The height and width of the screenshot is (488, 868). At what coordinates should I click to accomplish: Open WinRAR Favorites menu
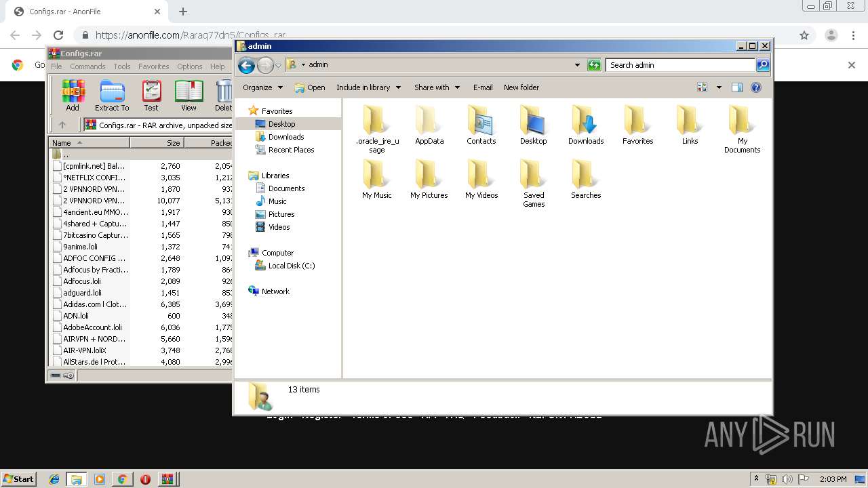coord(154,66)
